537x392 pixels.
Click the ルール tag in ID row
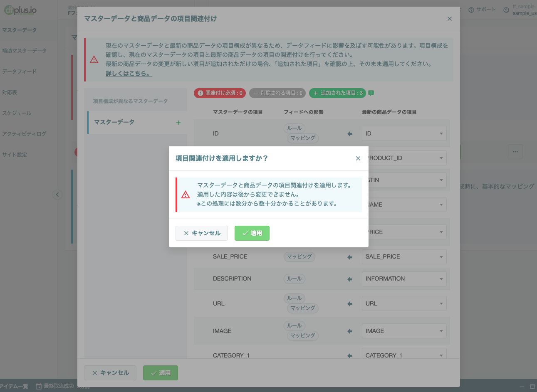click(294, 128)
